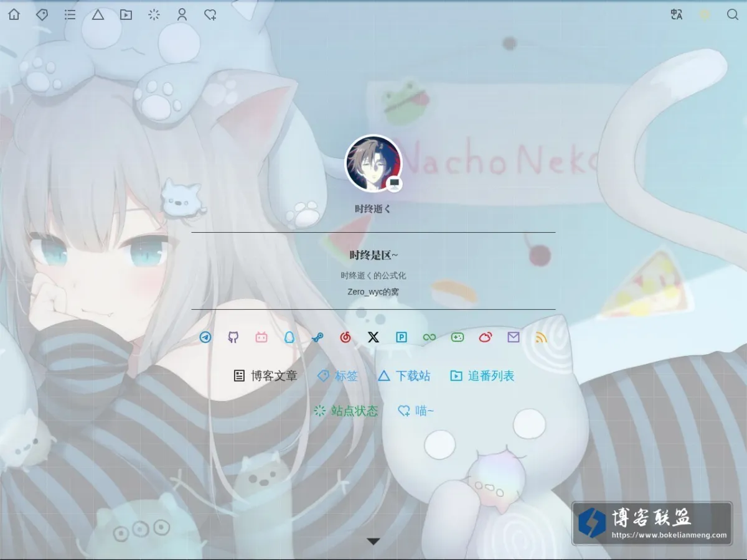Viewport: 747px width, 560px height.
Task: Open the X (Twitter) social icon
Action: (374, 337)
